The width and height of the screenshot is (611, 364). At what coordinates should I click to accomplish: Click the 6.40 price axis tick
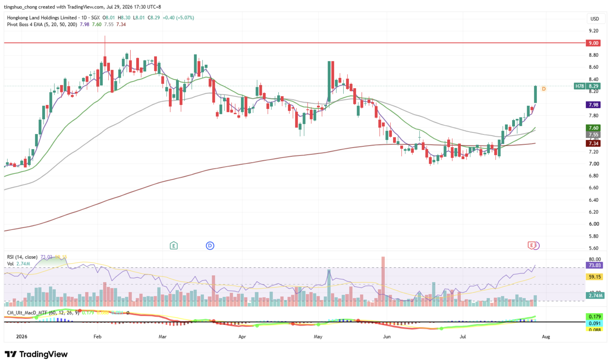tap(593, 200)
